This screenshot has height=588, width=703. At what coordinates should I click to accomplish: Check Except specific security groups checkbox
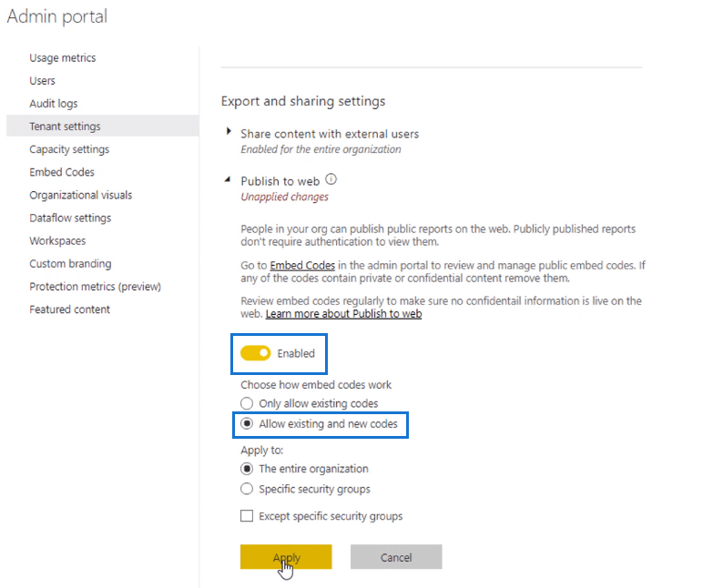[247, 516]
